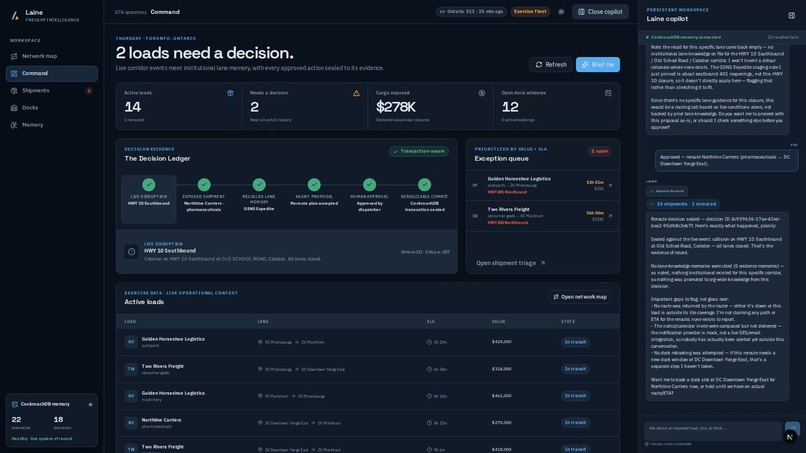Click the CockroachDB memory connected status

click(684, 38)
